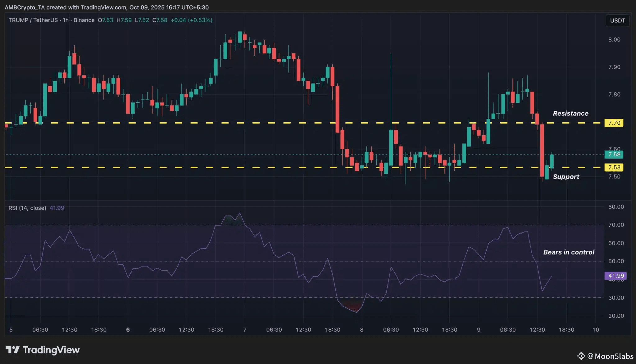Click the 8.00 price scale label

(x=614, y=40)
